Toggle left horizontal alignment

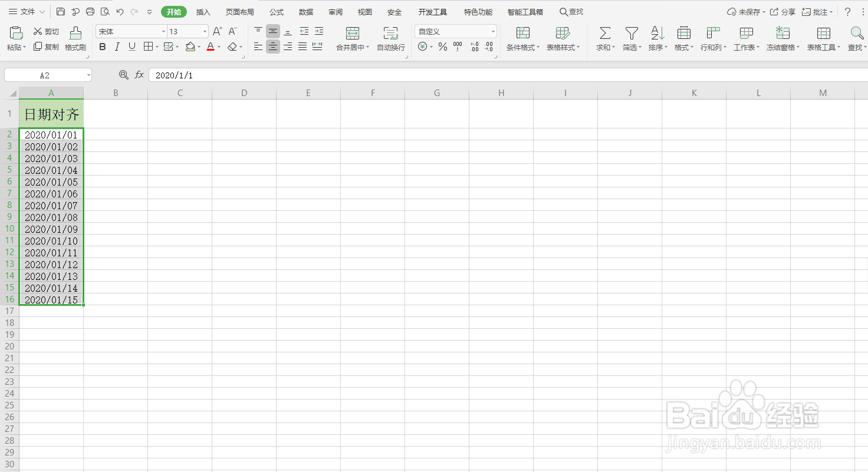click(258, 47)
